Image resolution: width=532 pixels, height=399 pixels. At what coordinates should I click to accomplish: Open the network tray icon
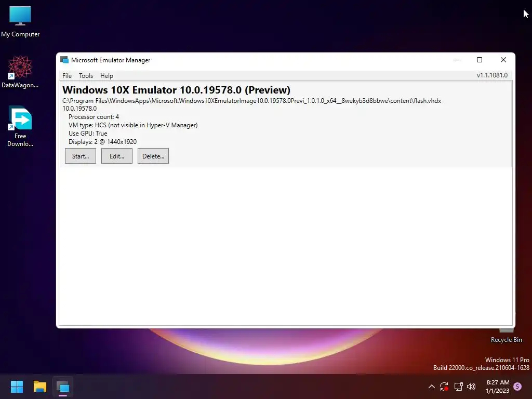[x=458, y=387]
